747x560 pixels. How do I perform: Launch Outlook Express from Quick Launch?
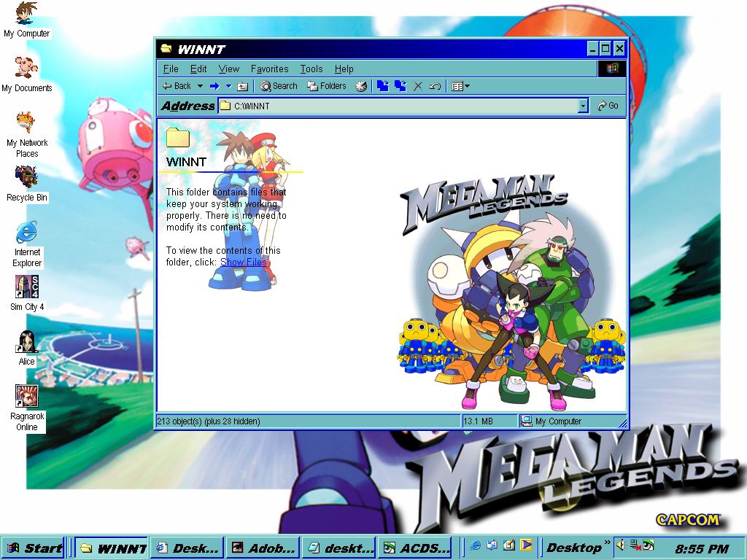point(492,545)
